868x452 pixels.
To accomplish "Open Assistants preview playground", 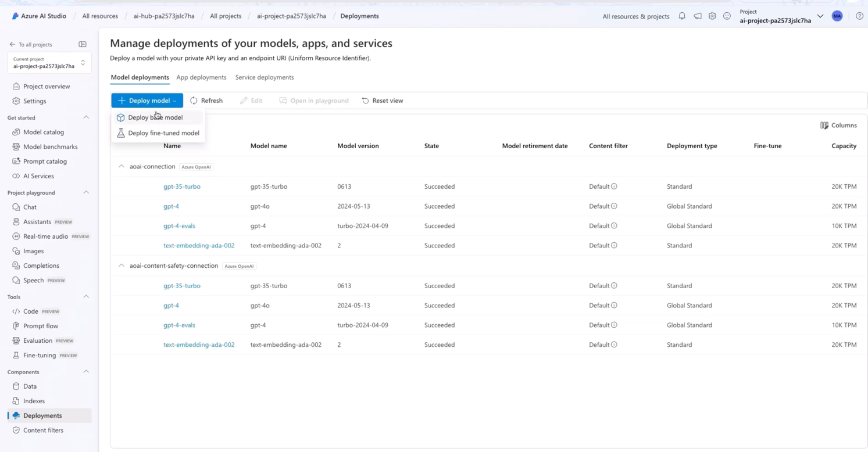I will pos(37,221).
